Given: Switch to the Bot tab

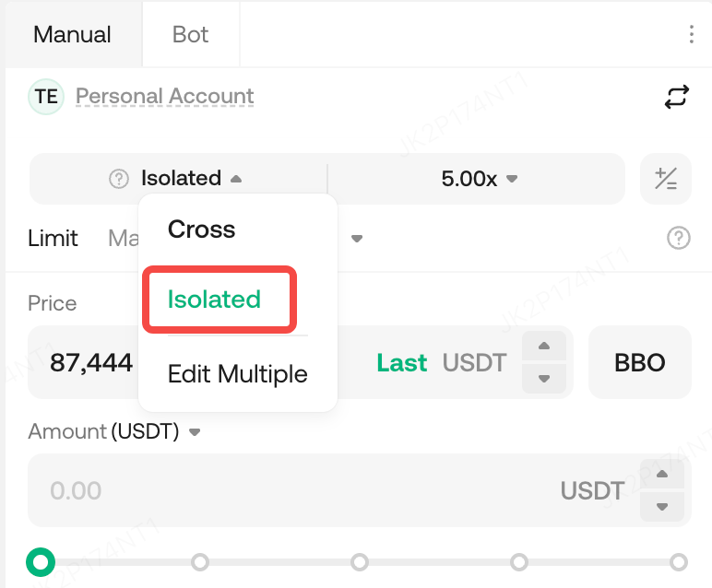Looking at the screenshot, I should (190, 35).
